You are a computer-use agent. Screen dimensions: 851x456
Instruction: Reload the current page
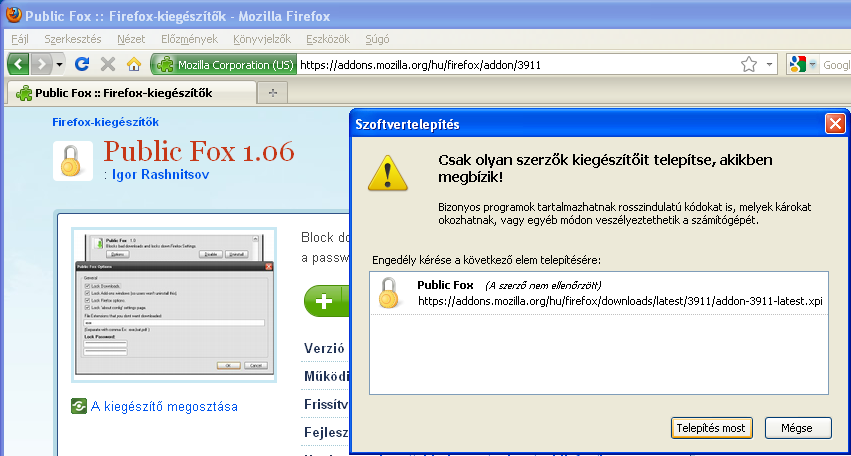coord(82,64)
